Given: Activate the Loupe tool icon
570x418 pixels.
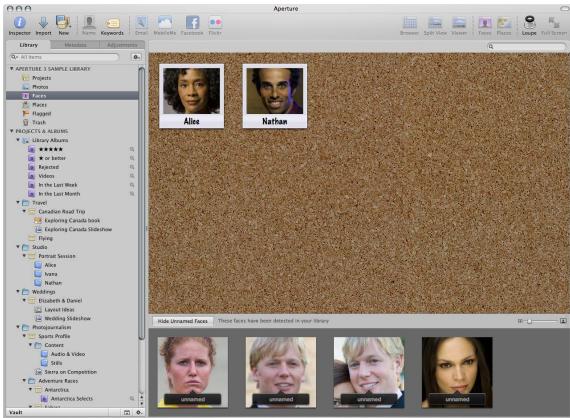Looking at the screenshot, I should (x=529, y=23).
